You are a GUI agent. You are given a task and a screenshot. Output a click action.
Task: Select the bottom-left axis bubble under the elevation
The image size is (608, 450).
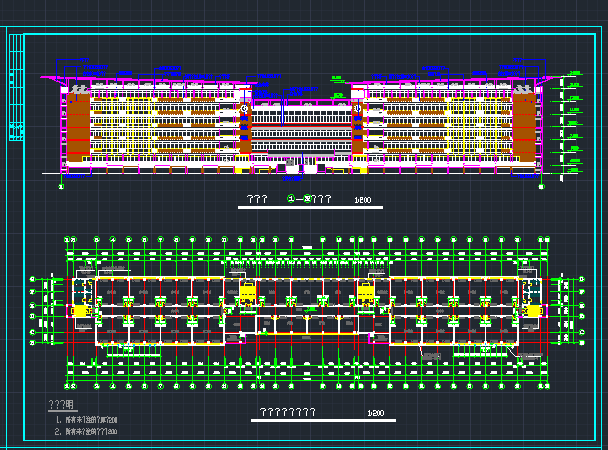coord(62,185)
